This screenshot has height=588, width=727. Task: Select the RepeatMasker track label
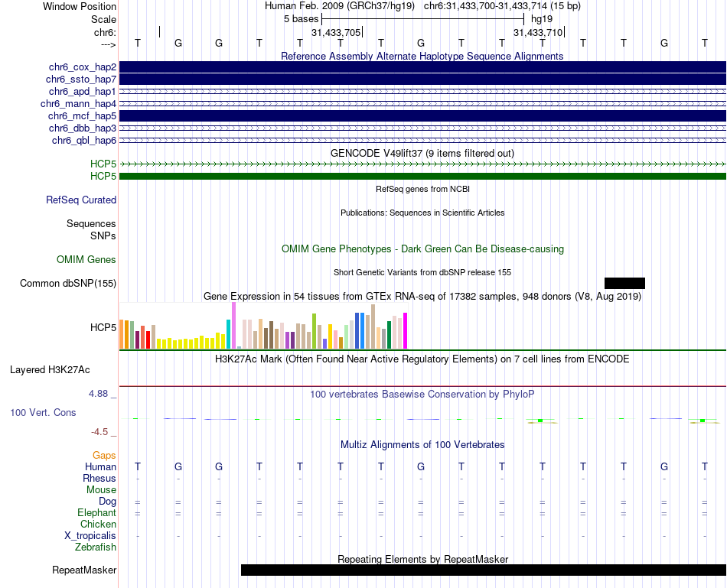[x=84, y=570]
